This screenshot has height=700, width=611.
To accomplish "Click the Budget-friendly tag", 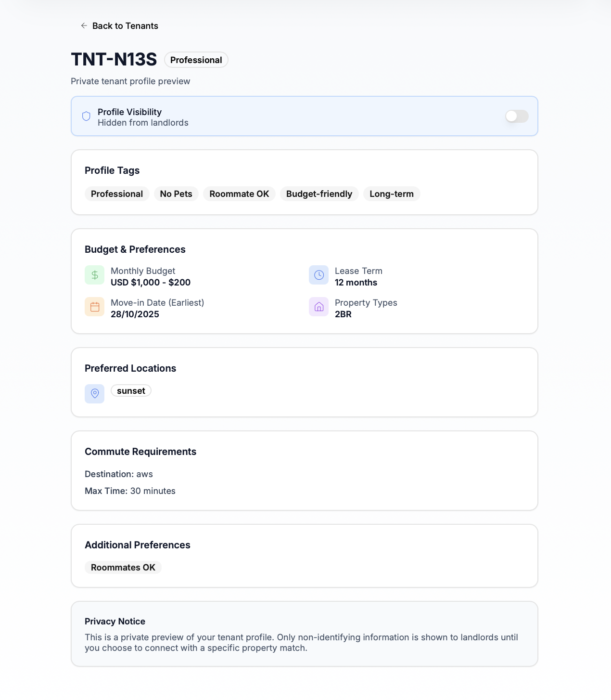I will (x=319, y=194).
